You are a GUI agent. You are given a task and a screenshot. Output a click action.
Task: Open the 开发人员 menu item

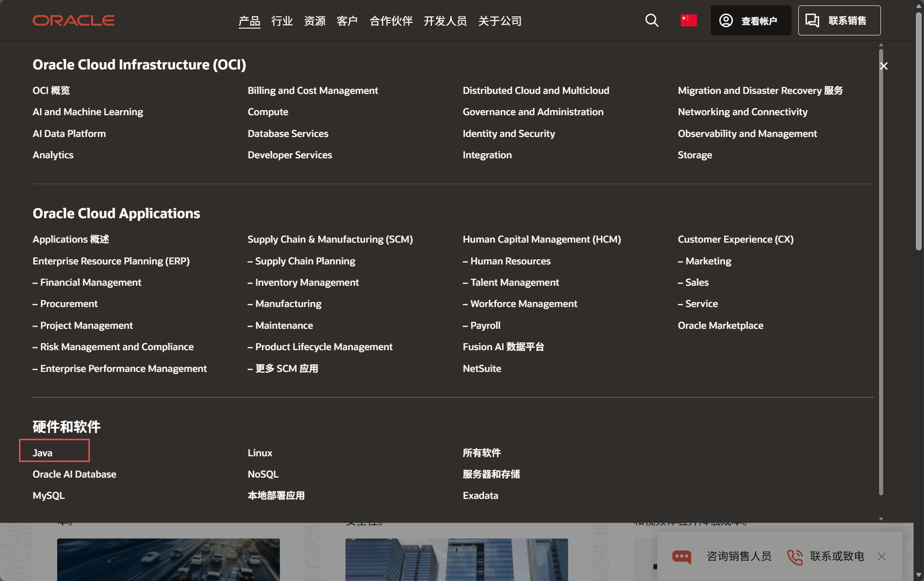(445, 20)
